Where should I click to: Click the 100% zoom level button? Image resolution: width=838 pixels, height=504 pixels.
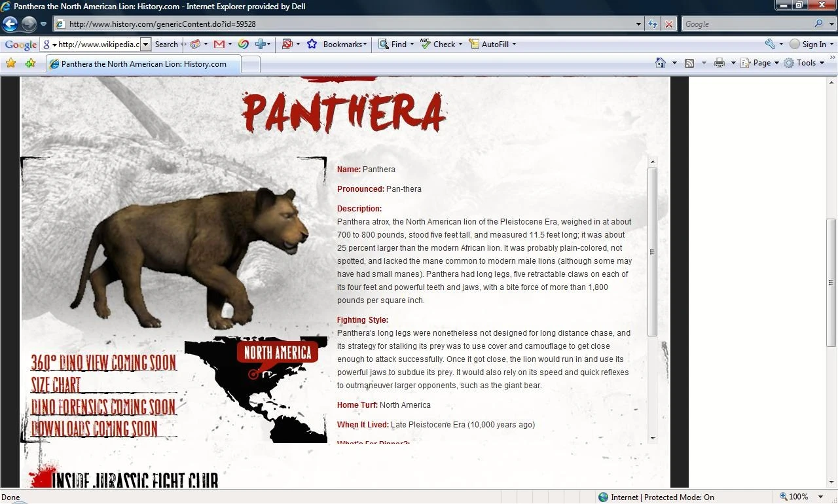(x=793, y=497)
